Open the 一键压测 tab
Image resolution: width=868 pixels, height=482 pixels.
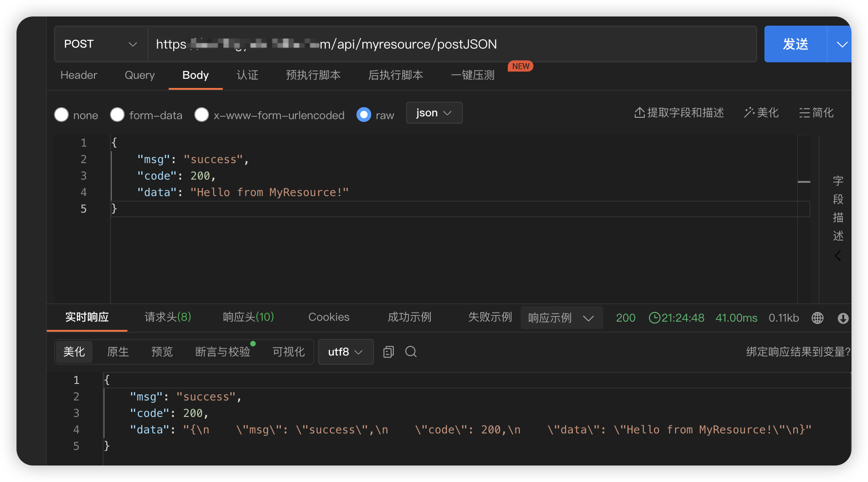[x=473, y=75]
